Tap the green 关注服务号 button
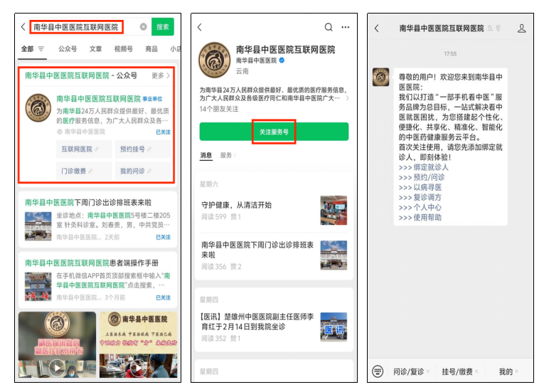Screen dimensions: 544x392 point(274,132)
